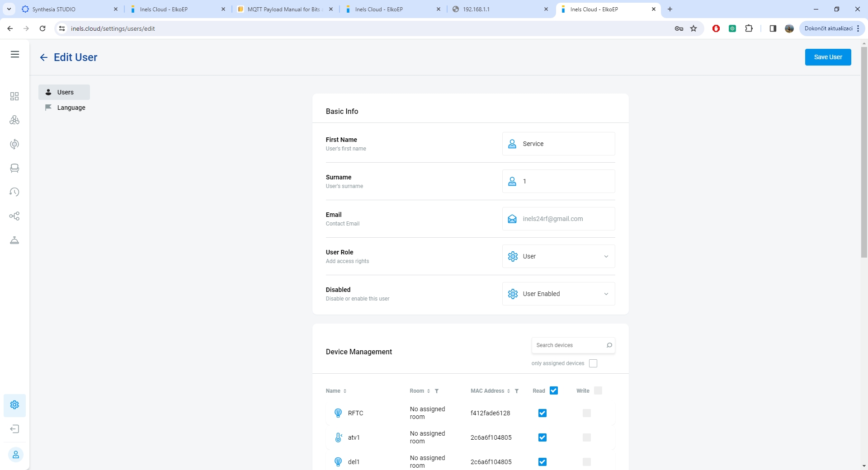Uncheck Read permission for RFTC device
This screenshot has width=868, height=470.
[542, 413]
